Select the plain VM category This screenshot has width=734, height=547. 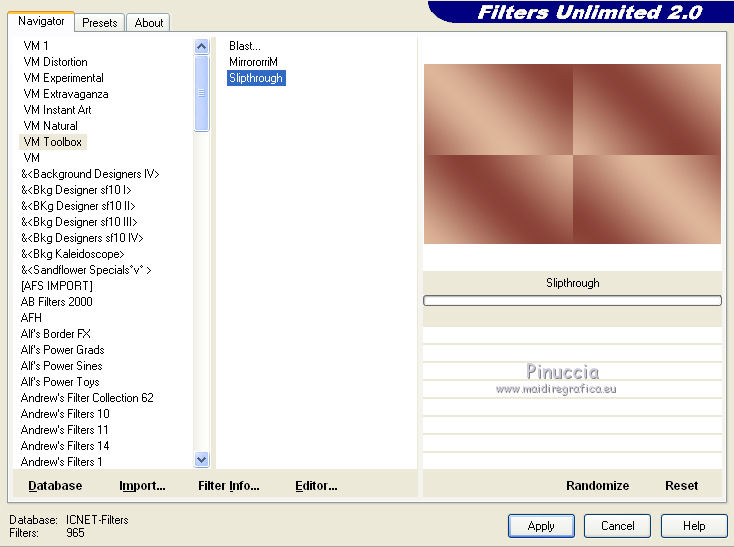pyautogui.click(x=31, y=158)
